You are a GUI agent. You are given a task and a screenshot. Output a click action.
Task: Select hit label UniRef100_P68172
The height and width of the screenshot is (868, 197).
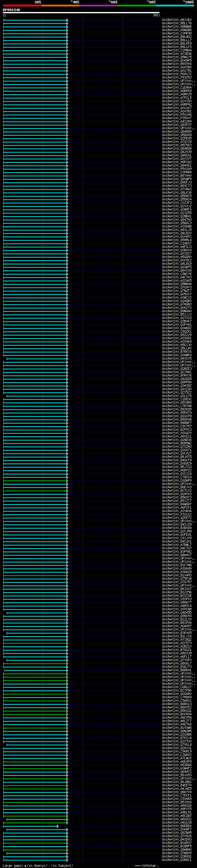click(176, 74)
